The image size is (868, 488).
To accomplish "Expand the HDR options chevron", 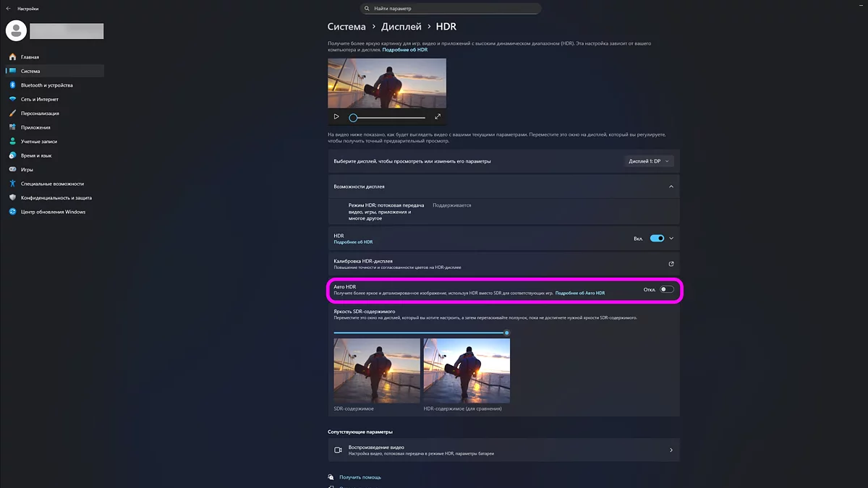I will [x=671, y=239].
